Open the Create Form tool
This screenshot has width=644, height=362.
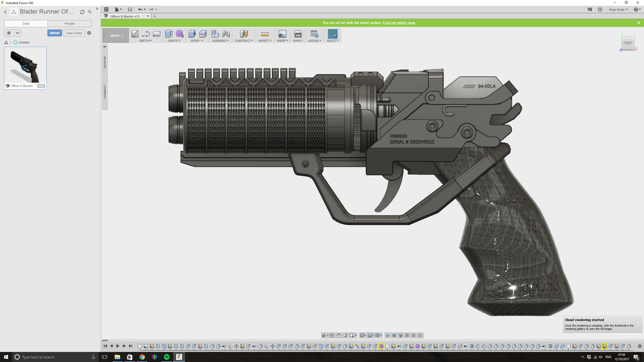pos(180,34)
